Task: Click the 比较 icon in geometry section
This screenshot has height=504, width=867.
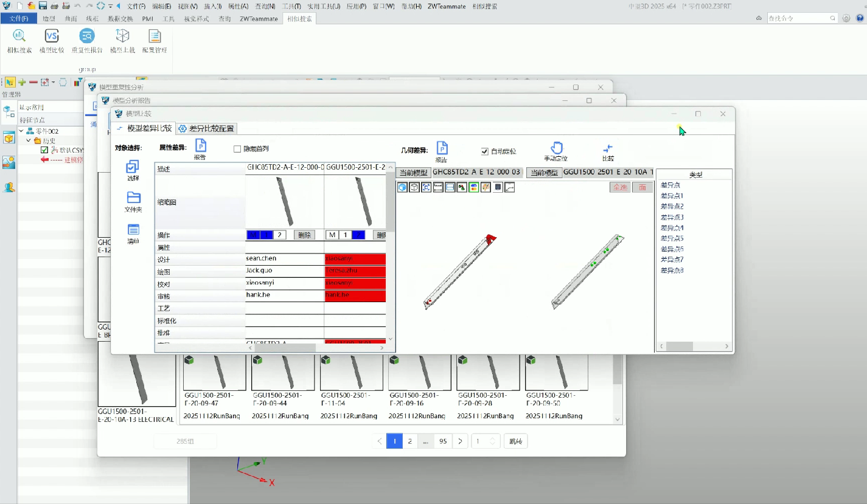Action: (607, 148)
